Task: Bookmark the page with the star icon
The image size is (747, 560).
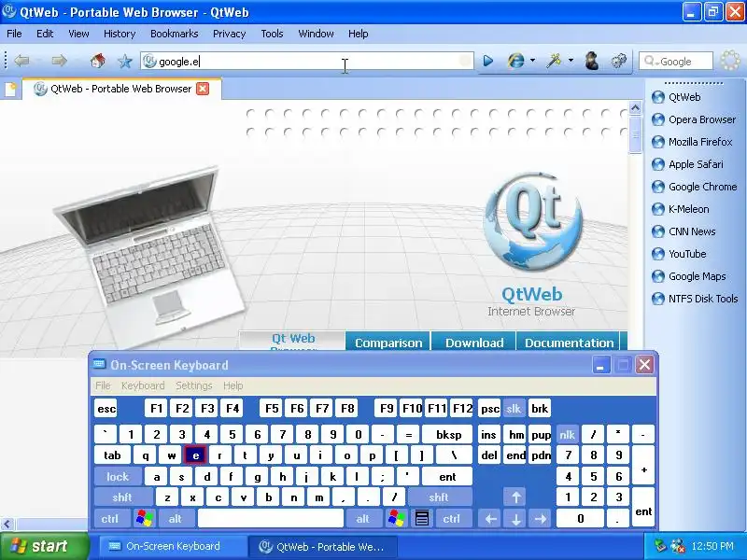Action: coord(125,61)
